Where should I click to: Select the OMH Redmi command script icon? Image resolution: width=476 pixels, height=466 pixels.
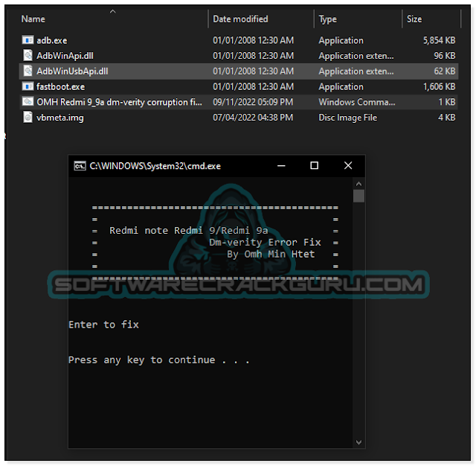coord(28,102)
